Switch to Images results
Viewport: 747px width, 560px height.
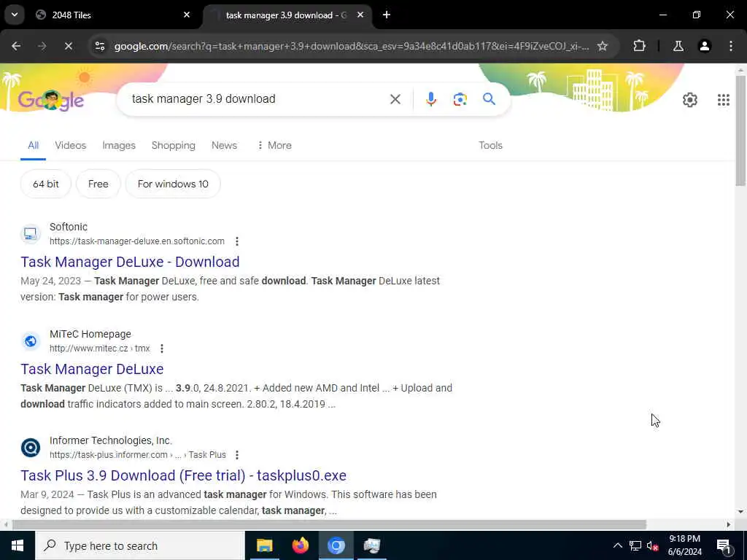[x=119, y=145]
